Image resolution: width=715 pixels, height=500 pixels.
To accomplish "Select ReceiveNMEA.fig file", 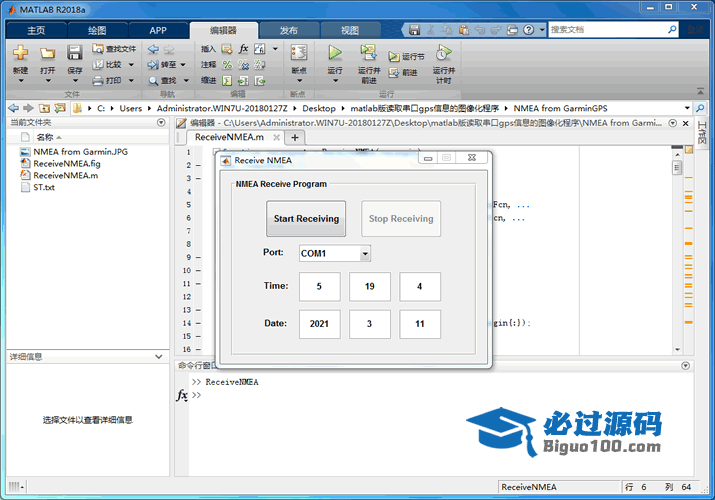I will [67, 164].
